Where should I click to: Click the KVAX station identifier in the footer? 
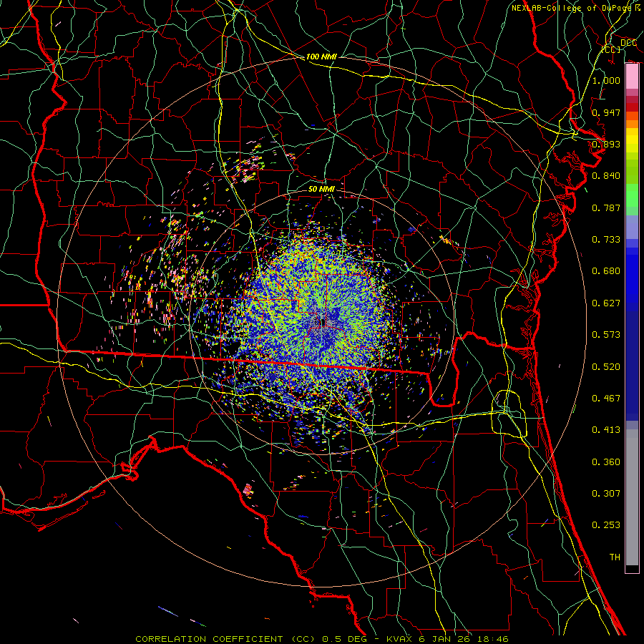[401, 639]
